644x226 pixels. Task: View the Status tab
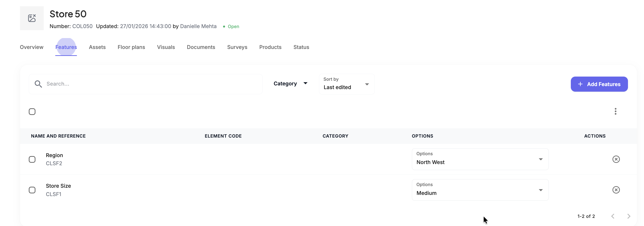click(301, 47)
